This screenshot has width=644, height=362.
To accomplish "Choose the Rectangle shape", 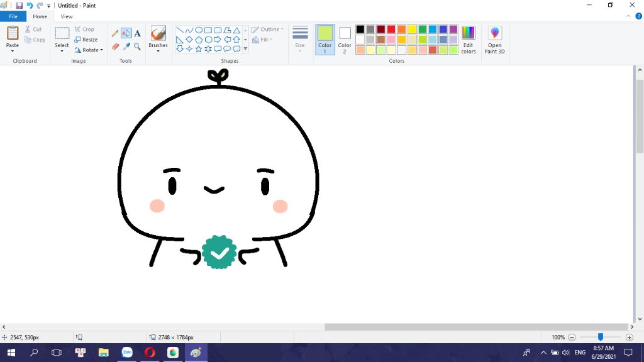I will 208,30.
